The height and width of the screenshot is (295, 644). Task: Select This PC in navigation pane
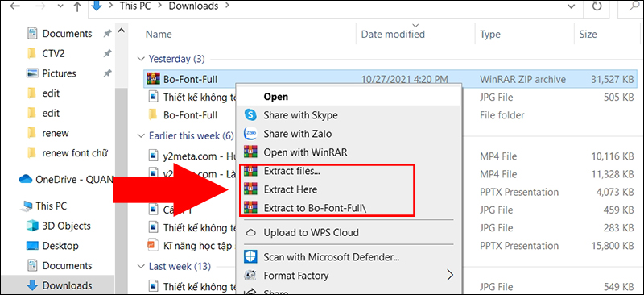[x=51, y=206]
